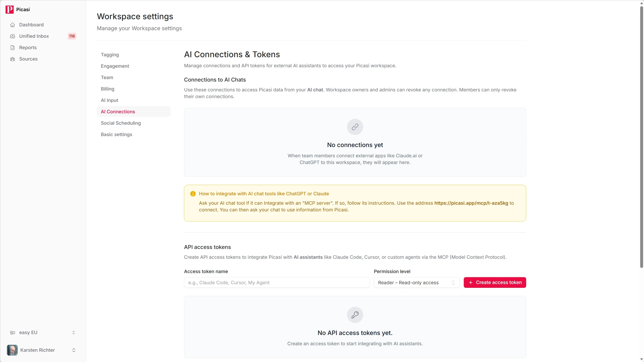Click the scrollbar down arrow
Screen dimensions: 644x362
[x=642, y=359]
